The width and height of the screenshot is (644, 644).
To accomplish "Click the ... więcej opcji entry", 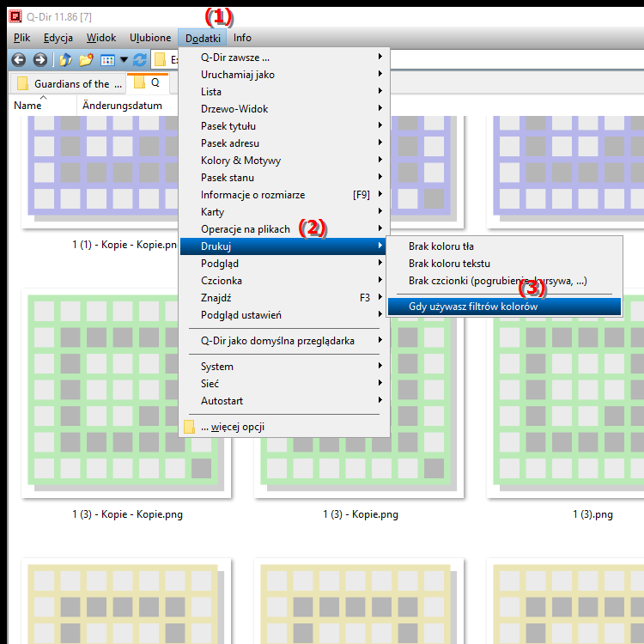I will [x=284, y=427].
